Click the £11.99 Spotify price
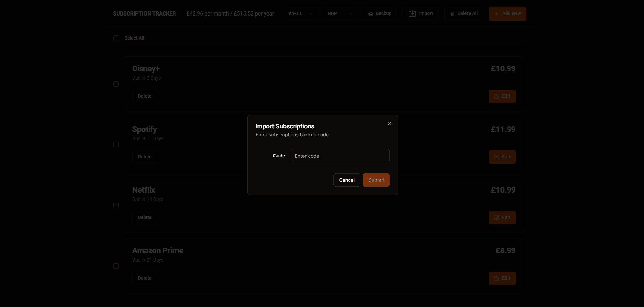The image size is (644, 307). pos(503,129)
